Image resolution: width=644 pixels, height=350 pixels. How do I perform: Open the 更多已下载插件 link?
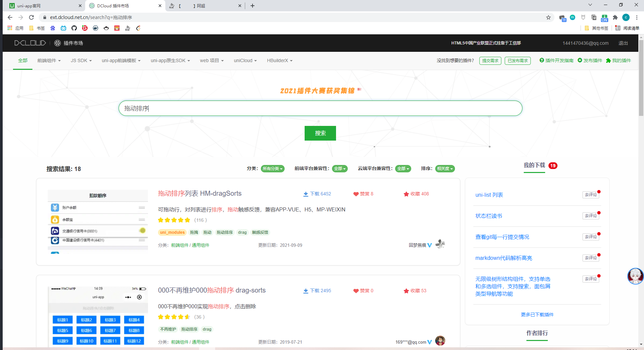tap(537, 315)
